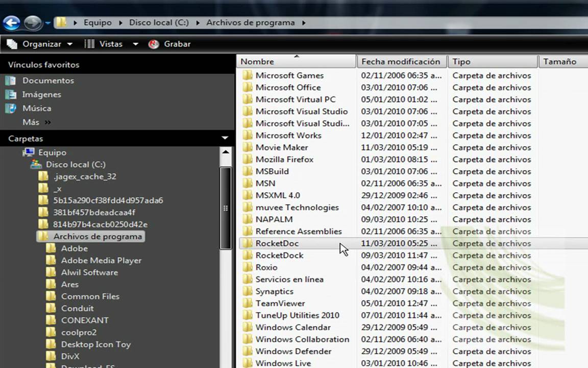
Task: Select .jagex_cache_32 folder in tree
Action: point(85,176)
